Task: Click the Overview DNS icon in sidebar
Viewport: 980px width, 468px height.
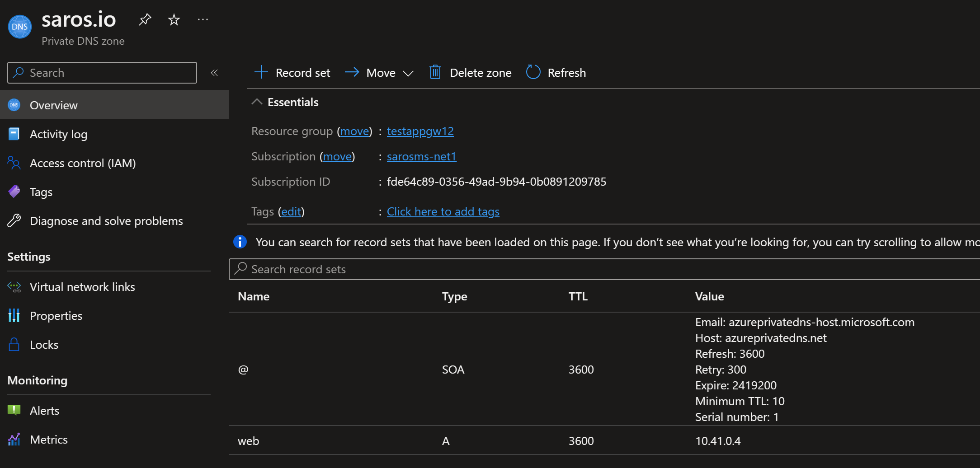Action: click(14, 105)
